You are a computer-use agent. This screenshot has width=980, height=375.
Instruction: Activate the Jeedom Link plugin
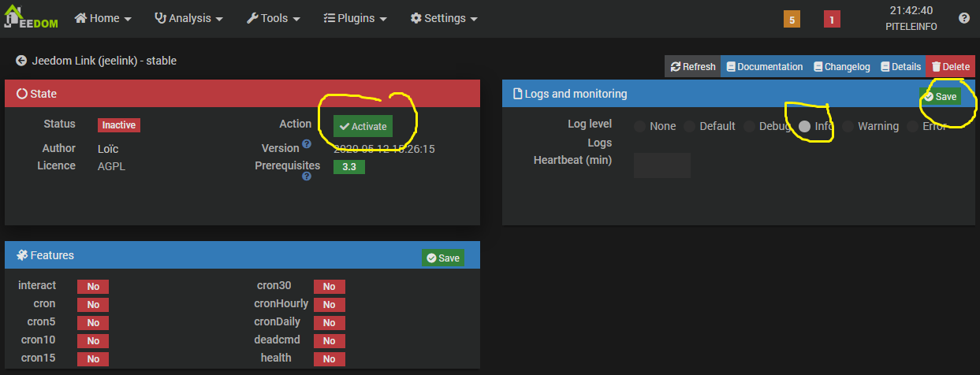click(363, 127)
